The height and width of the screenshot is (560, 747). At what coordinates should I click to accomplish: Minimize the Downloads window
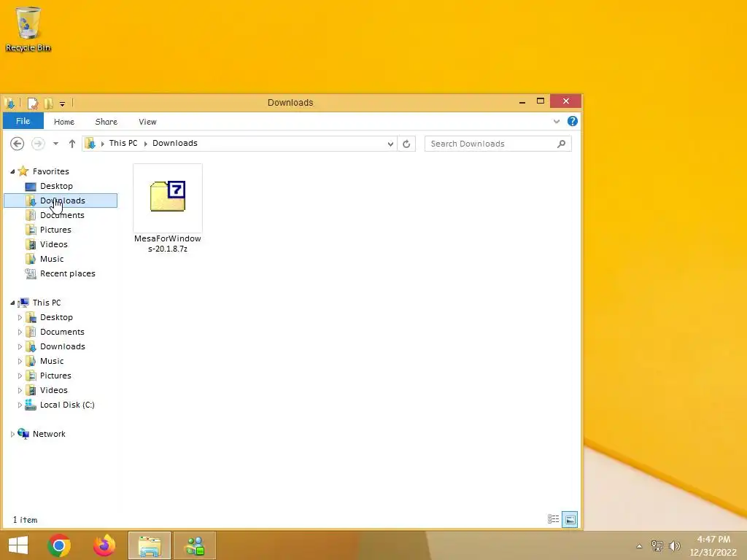[522, 101]
